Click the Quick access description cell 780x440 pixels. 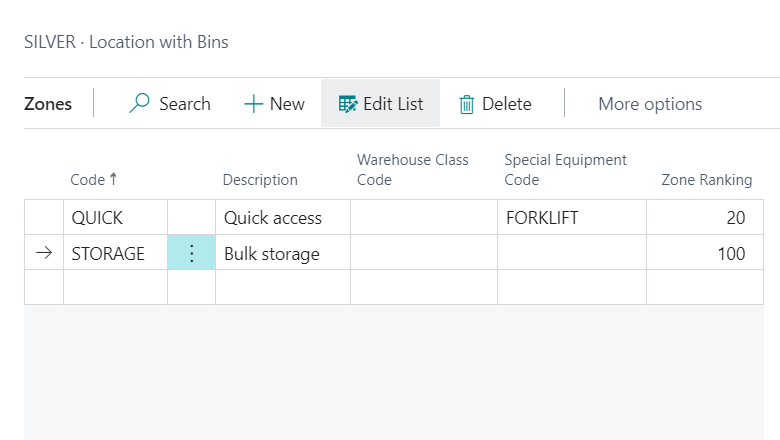tap(273, 218)
